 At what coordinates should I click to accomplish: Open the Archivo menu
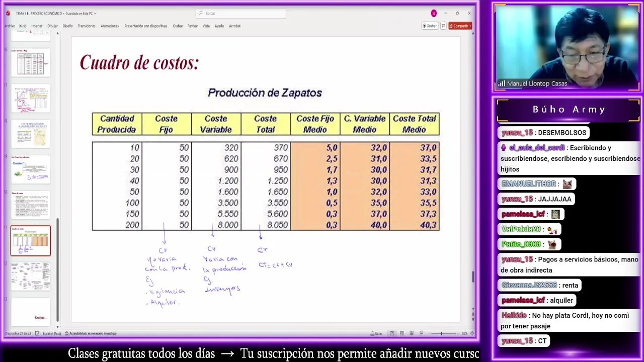coord(10,26)
